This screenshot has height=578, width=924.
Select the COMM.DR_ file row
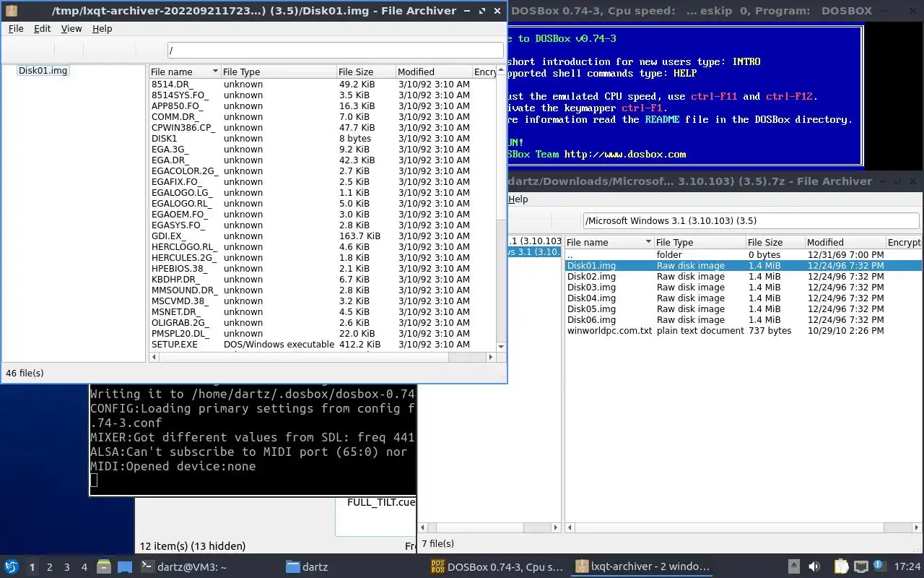tap(322, 117)
